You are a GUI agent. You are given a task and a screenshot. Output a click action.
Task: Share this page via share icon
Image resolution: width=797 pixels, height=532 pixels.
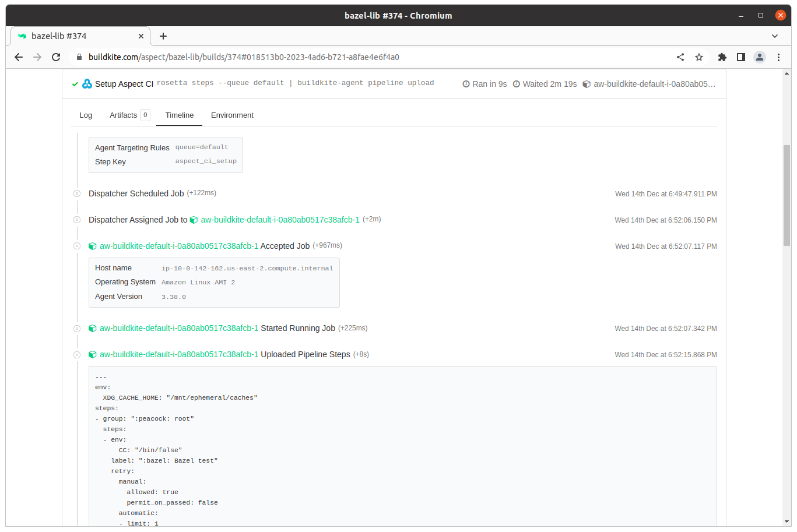(x=680, y=57)
